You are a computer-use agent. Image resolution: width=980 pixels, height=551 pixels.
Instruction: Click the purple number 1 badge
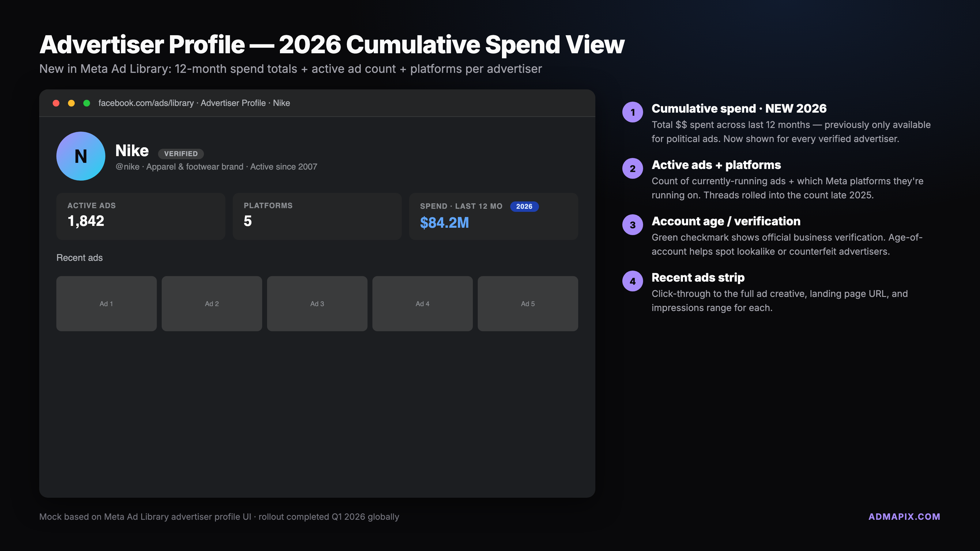[632, 112]
